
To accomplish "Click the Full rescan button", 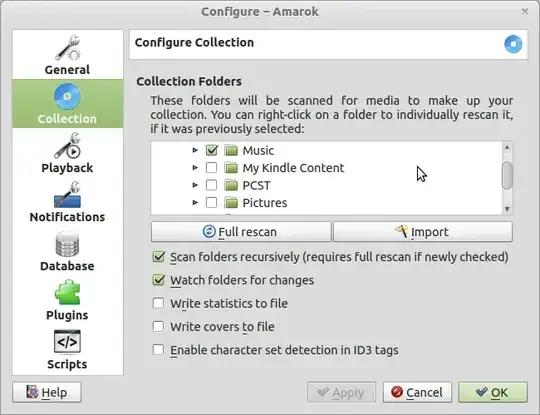I will 241,231.
